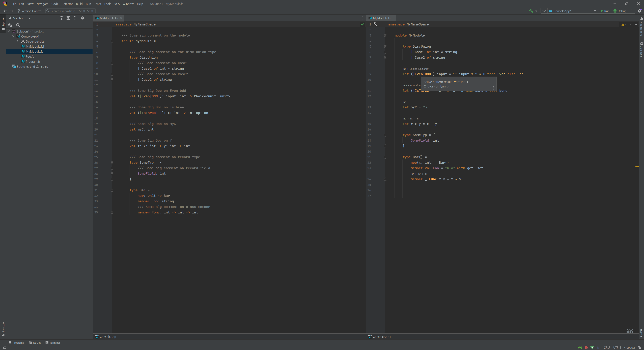Open IDE settings gear at top right
Screen dimensions: 644x350
(639, 11)
